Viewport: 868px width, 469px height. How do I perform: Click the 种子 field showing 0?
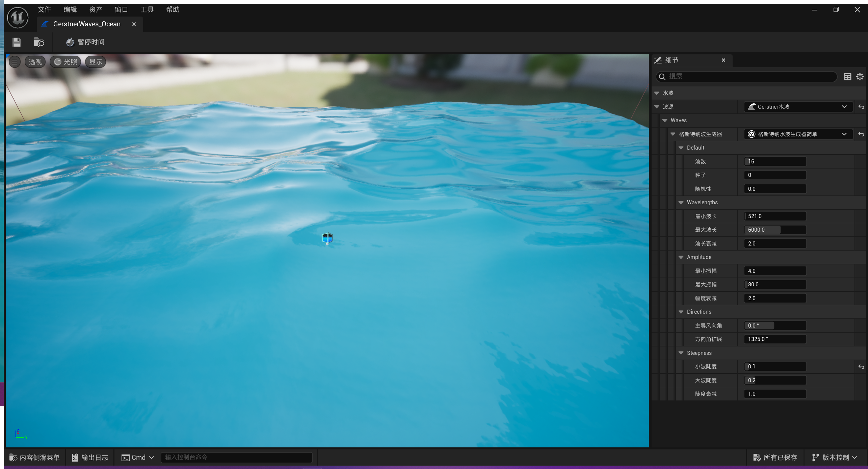tap(775, 175)
